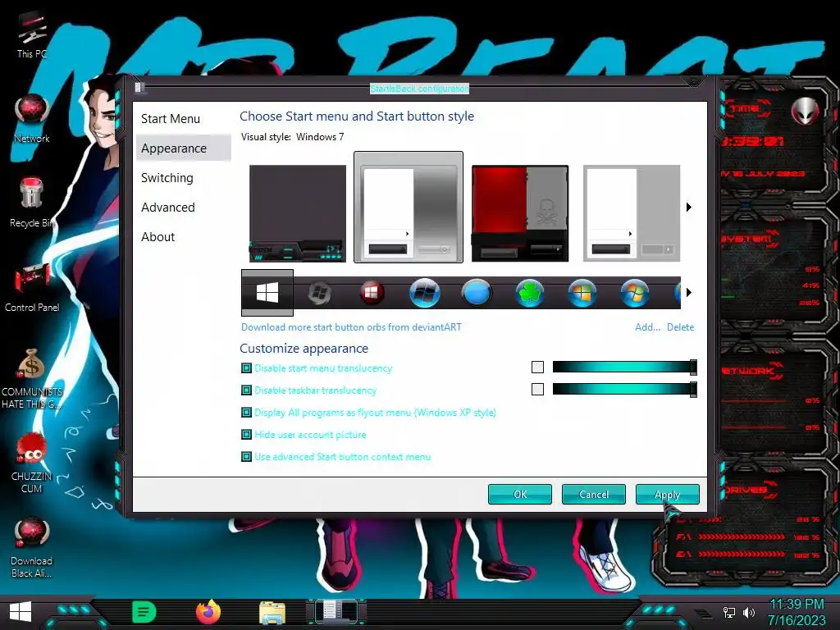Open the Switching settings page
840x630 pixels.
pos(167,178)
